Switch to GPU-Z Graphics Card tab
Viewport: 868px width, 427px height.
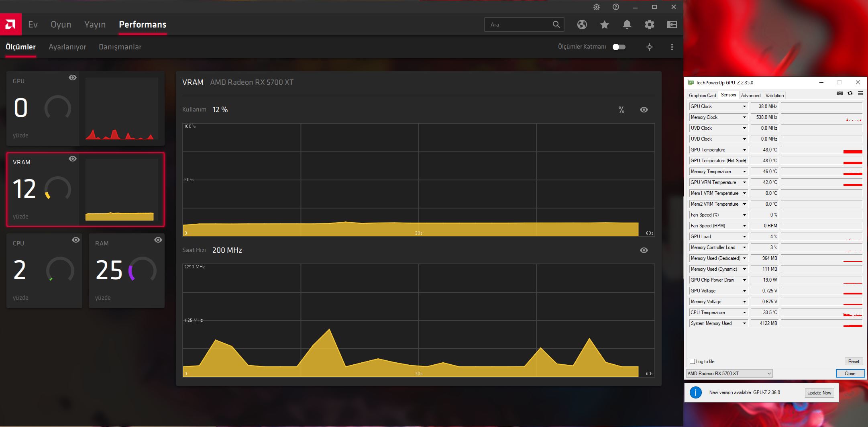[x=703, y=96]
